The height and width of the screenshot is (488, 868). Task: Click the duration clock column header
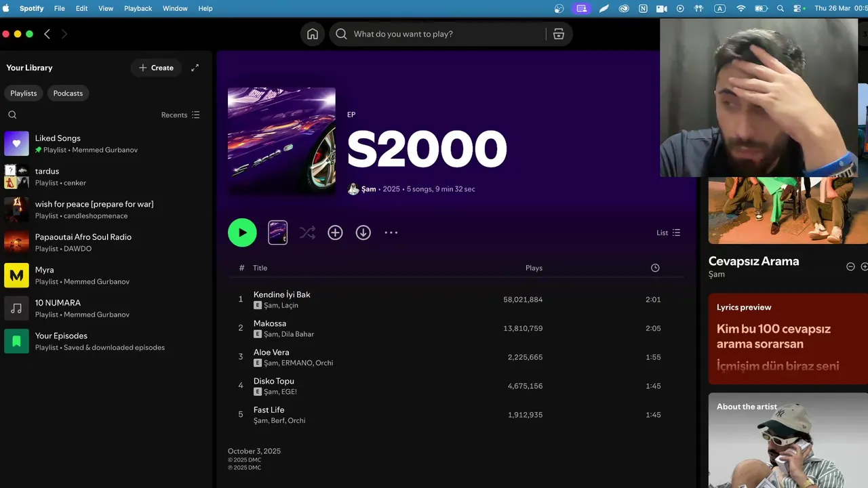tap(655, 268)
